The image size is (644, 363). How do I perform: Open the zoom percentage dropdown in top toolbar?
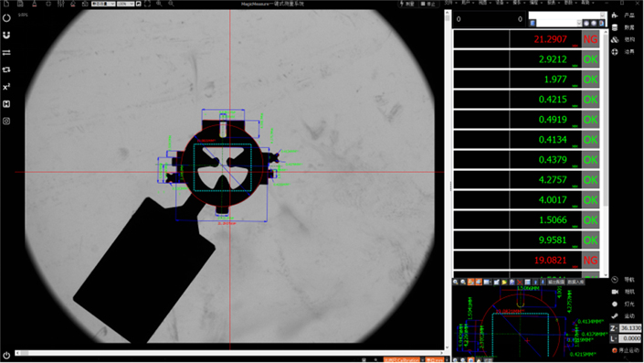[126, 4]
